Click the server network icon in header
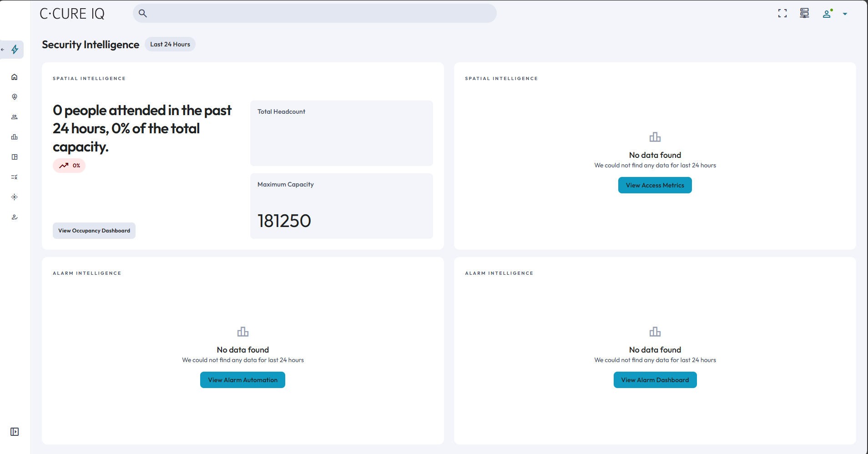 (804, 13)
